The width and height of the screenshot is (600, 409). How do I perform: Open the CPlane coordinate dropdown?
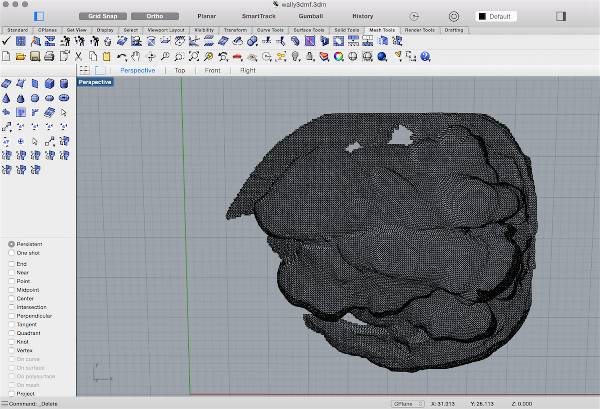(406, 403)
